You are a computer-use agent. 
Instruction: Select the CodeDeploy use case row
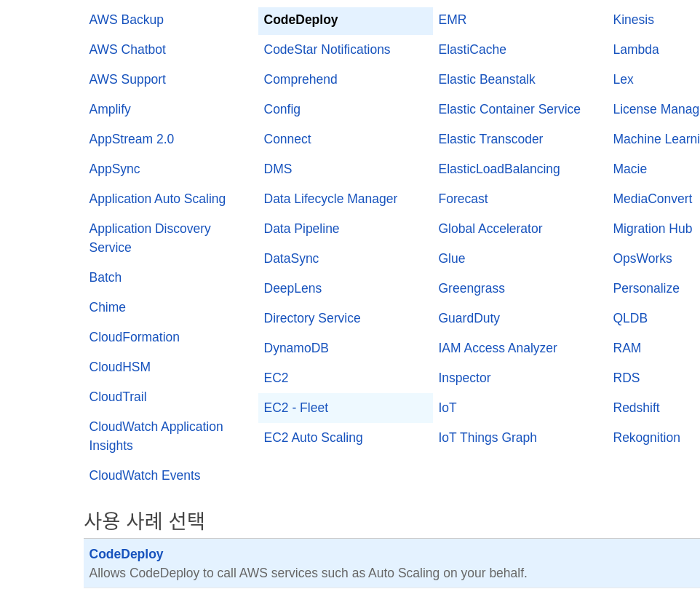point(391,563)
